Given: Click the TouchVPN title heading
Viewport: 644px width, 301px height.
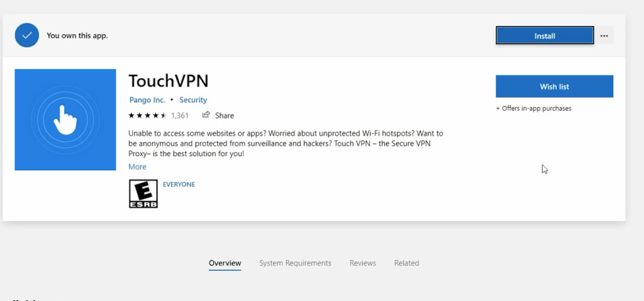Looking at the screenshot, I should coord(169,81).
